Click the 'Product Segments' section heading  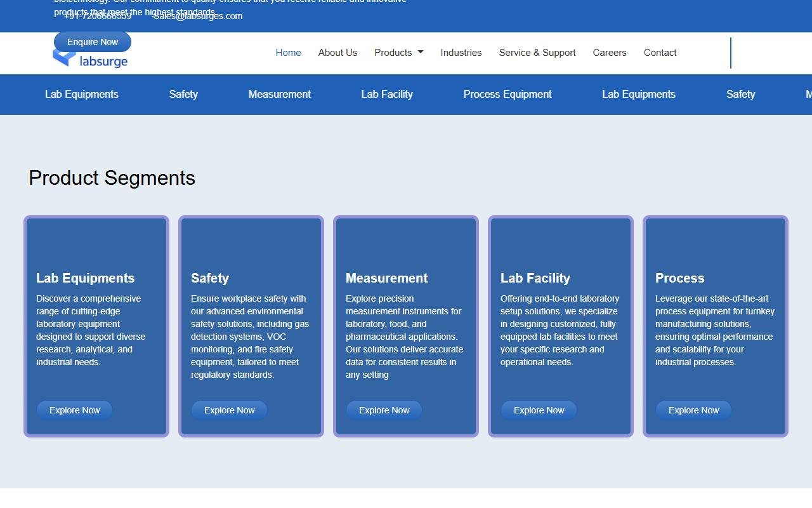click(112, 178)
